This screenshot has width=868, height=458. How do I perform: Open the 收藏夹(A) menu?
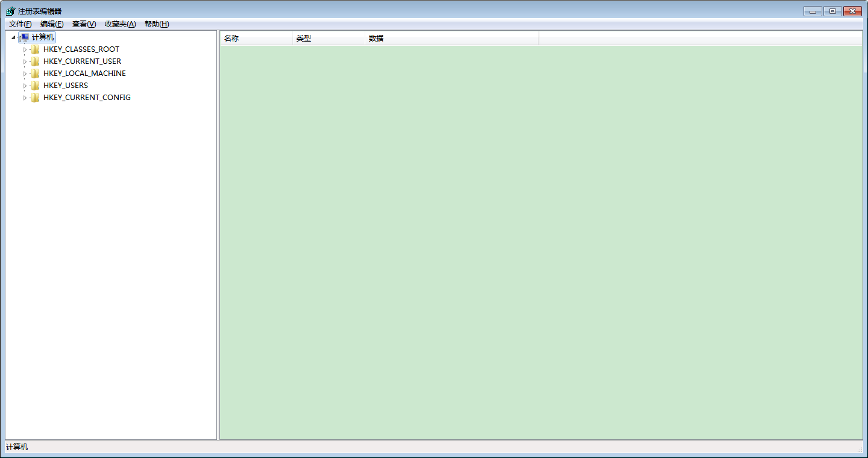click(121, 24)
